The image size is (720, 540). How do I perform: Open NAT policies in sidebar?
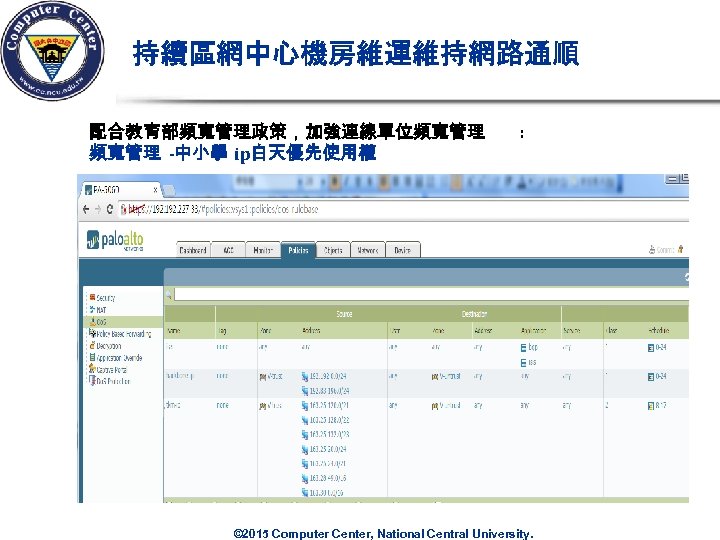coord(98,310)
